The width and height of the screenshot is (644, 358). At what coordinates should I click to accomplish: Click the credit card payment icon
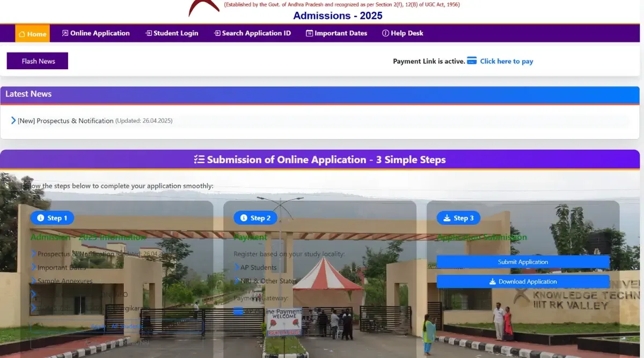pyautogui.click(x=472, y=61)
